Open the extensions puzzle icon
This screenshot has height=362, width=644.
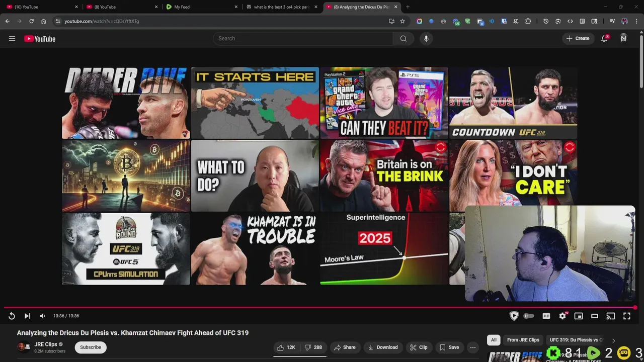pos(528,21)
